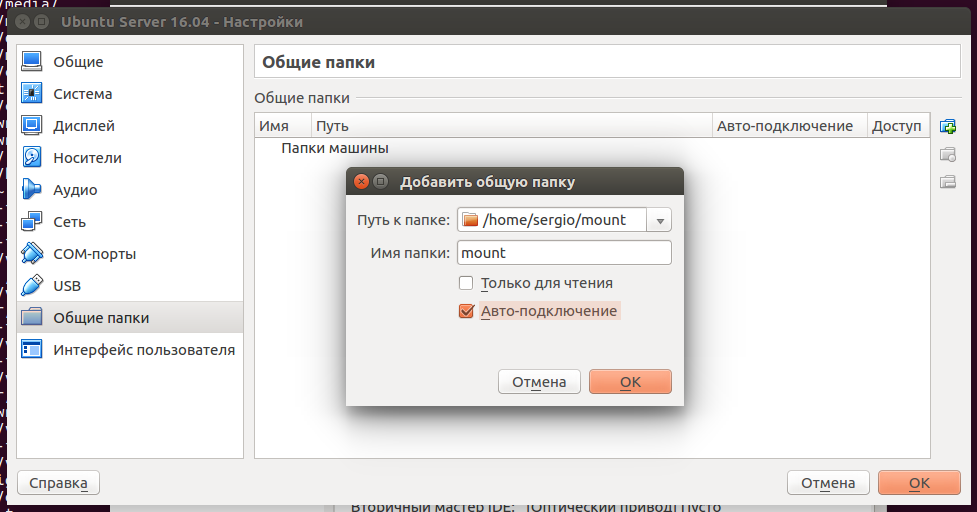This screenshot has width=977, height=512.
Task: Click the Имя column header
Action: point(283,126)
